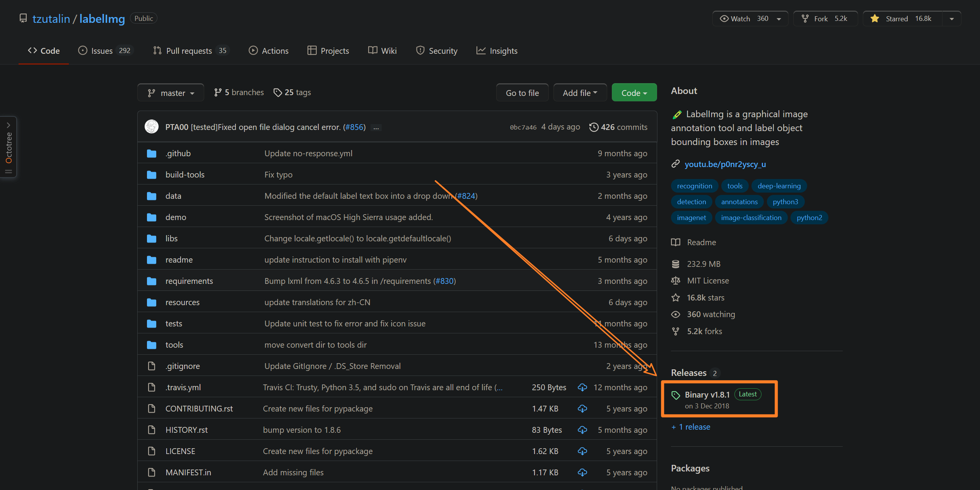Click the eye icon next to 360 watching
Viewport: 980px width, 490px height.
click(x=676, y=314)
